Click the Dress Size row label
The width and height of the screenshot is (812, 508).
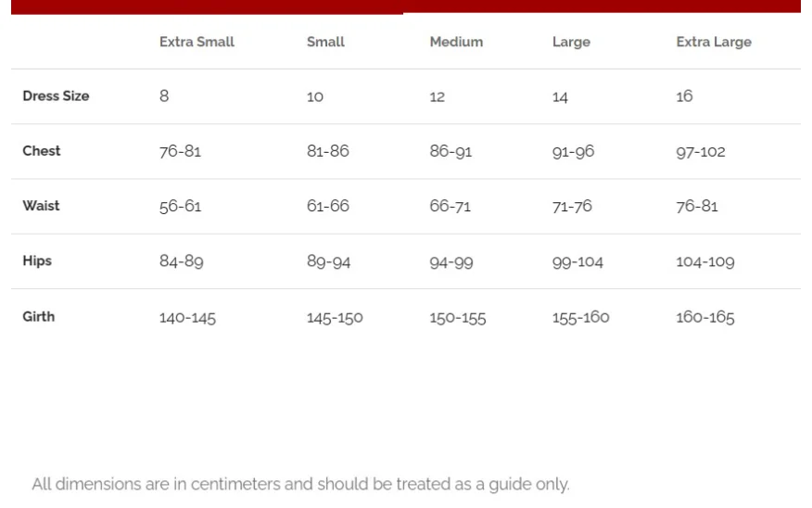tap(56, 95)
